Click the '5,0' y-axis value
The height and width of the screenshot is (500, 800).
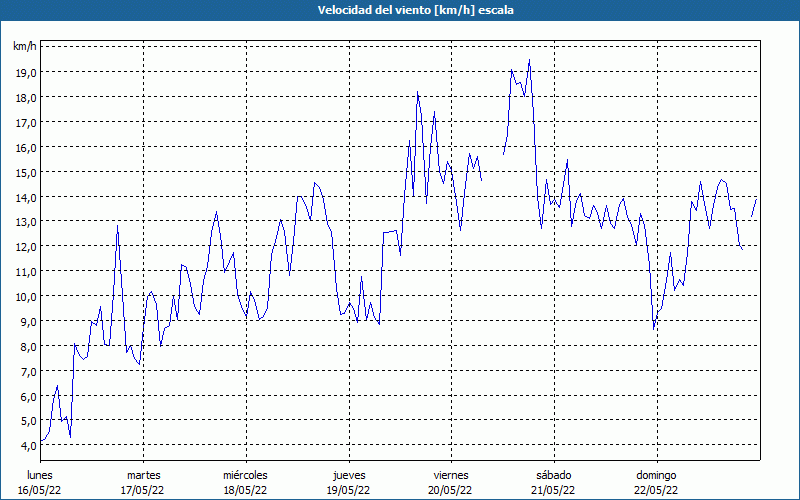tap(28, 421)
